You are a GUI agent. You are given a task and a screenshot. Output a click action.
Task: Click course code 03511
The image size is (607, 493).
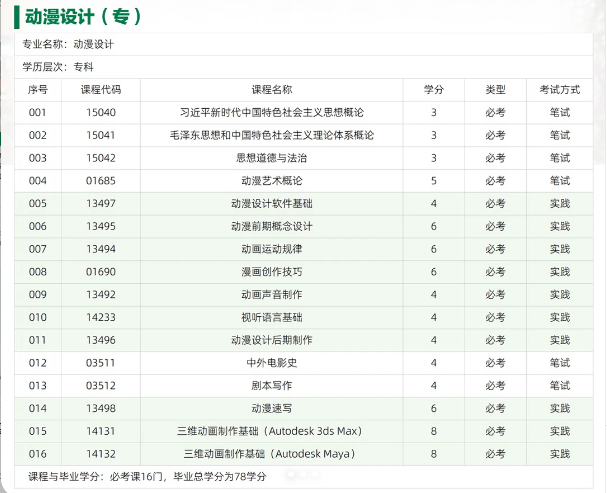pyautogui.click(x=101, y=363)
